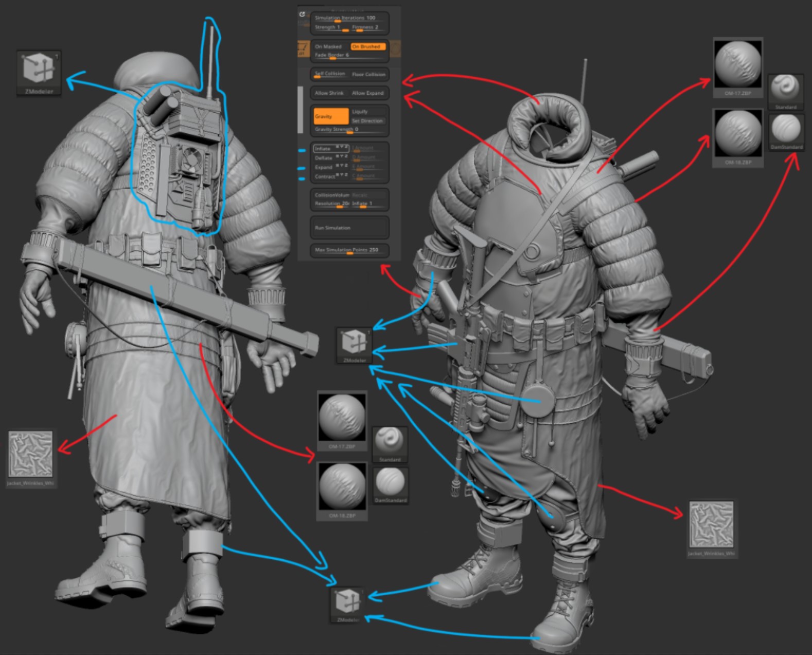This screenshot has width=812, height=655.
Task: Select the Expand button
Action: [332, 167]
